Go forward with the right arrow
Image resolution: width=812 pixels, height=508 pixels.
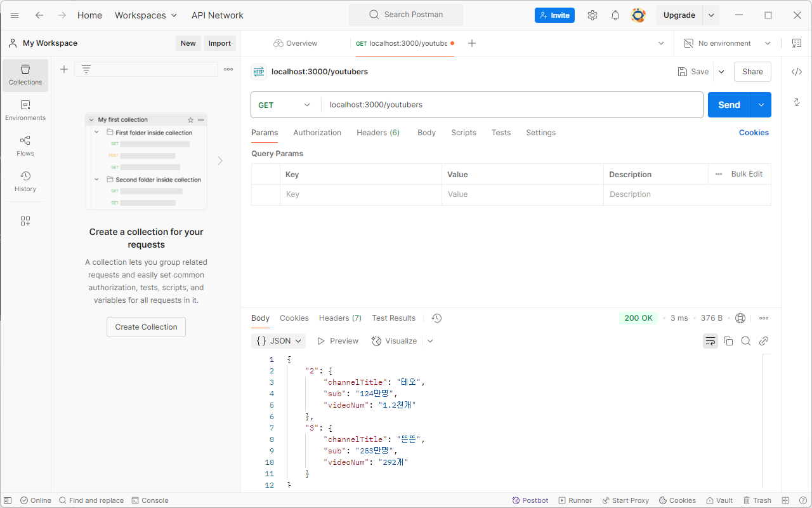[62, 15]
